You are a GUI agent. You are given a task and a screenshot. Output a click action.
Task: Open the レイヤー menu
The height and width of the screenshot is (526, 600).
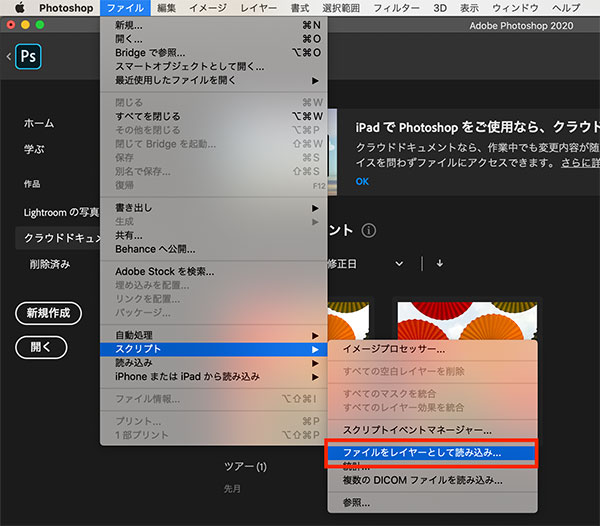pyautogui.click(x=259, y=8)
